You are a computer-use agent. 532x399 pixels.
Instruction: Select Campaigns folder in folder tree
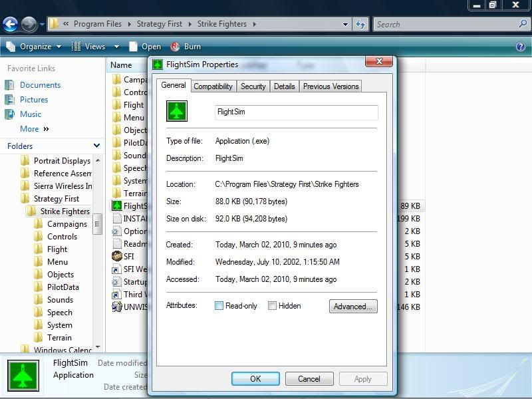(x=67, y=224)
